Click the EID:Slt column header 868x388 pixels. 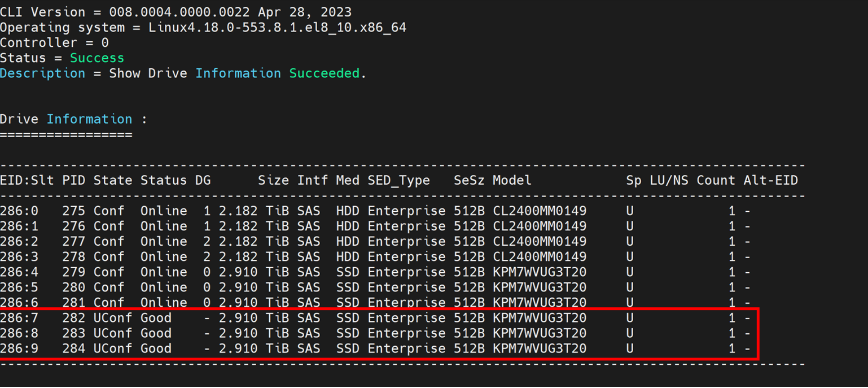(27, 180)
